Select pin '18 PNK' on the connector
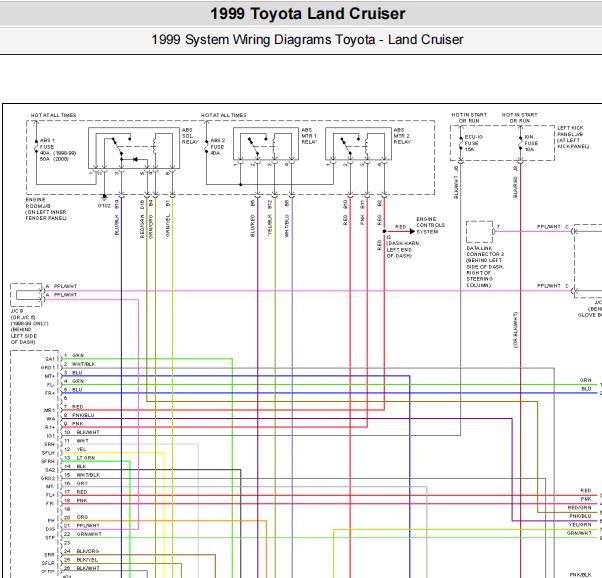 (76, 500)
